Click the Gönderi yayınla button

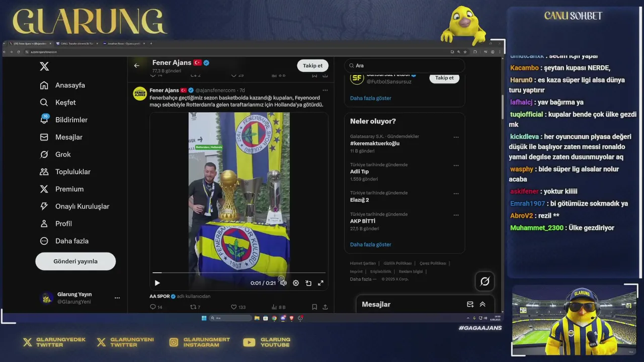[75, 261]
